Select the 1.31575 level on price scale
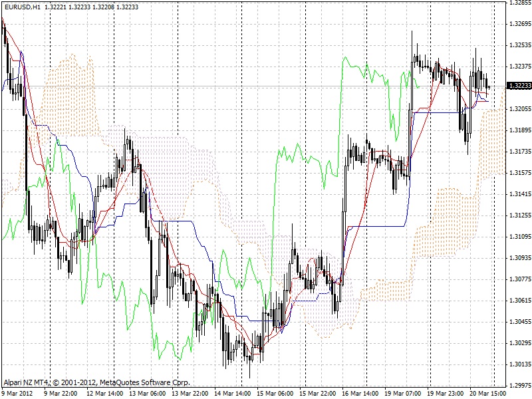532x399 pixels. coord(518,173)
